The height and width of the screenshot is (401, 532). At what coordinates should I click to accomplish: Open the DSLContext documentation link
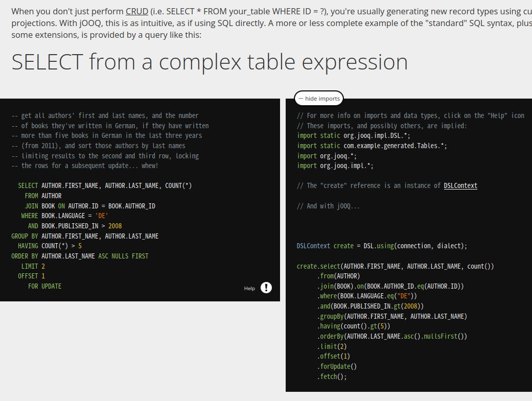click(x=460, y=185)
